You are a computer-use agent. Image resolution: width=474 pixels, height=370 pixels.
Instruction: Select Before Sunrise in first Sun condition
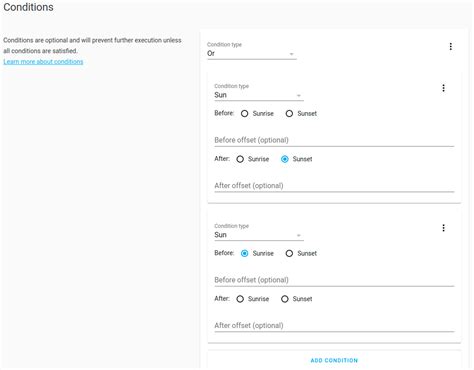[244, 114]
